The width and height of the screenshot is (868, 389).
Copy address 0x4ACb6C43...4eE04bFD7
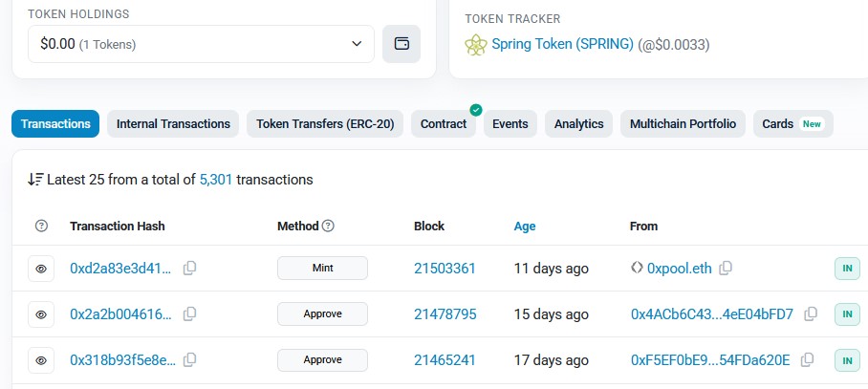coord(811,313)
